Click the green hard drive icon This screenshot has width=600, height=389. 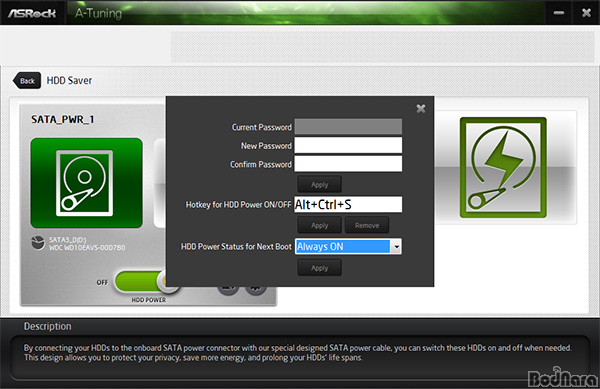(86, 183)
